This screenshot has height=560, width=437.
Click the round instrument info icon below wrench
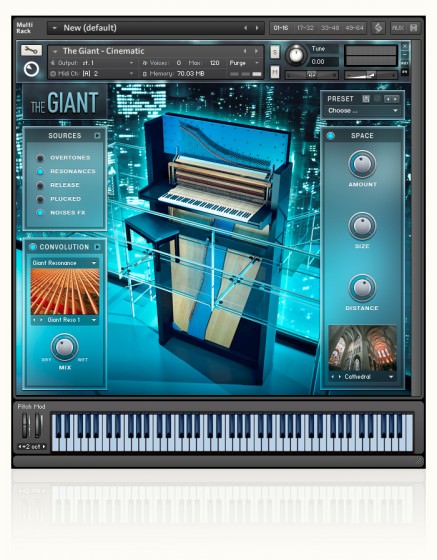point(31,69)
